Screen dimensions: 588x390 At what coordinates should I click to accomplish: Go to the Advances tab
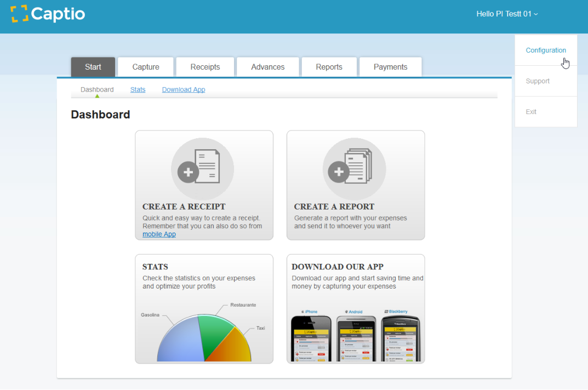pos(267,67)
